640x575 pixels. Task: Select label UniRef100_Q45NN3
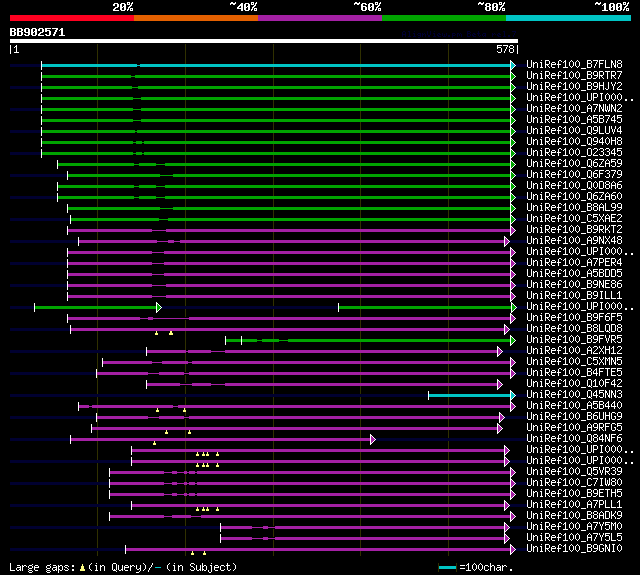coord(574,395)
